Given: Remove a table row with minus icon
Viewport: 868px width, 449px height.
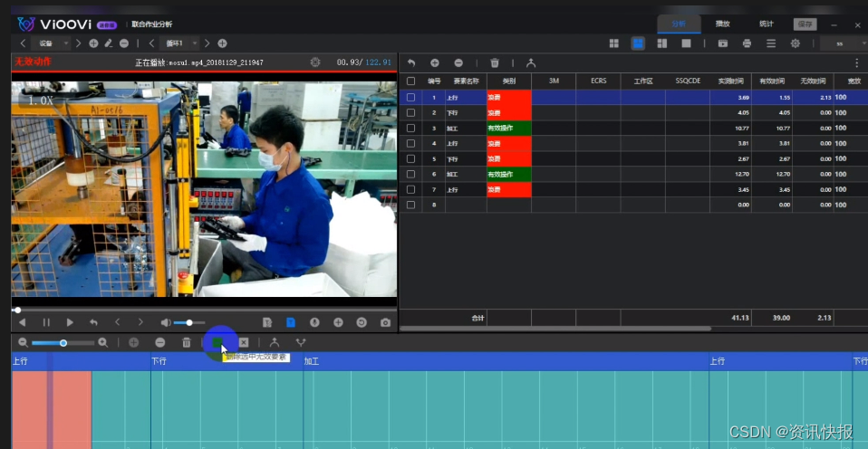Looking at the screenshot, I should point(458,63).
